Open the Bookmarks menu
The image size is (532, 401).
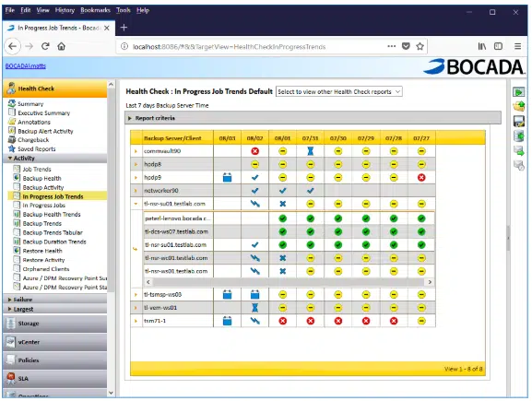coord(95,10)
